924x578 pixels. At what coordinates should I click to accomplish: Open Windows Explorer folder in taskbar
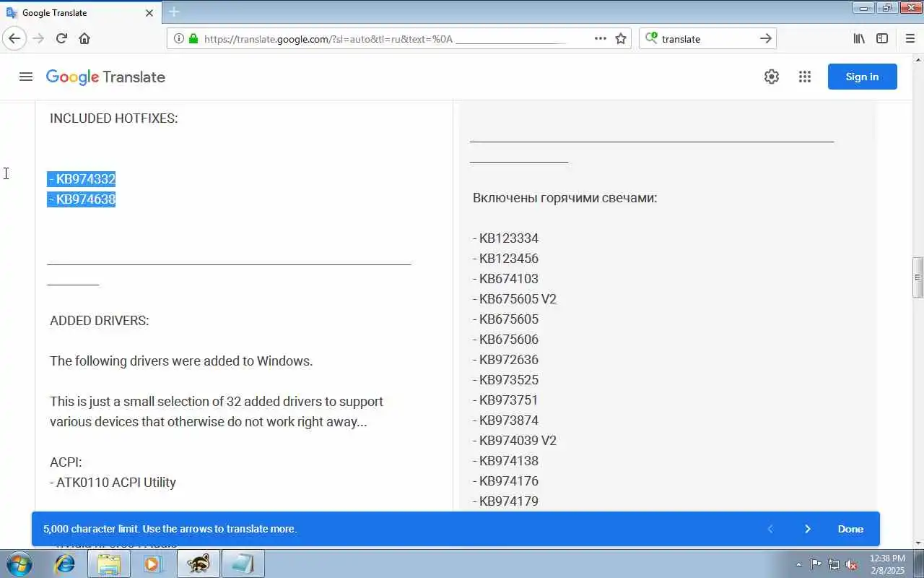pyautogui.click(x=109, y=564)
